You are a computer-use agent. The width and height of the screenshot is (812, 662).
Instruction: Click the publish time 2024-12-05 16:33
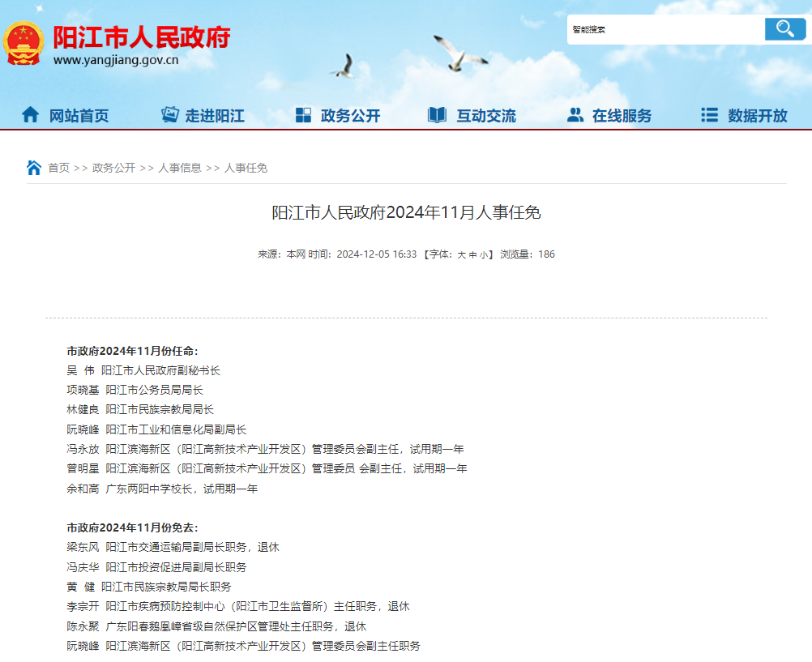(x=377, y=254)
